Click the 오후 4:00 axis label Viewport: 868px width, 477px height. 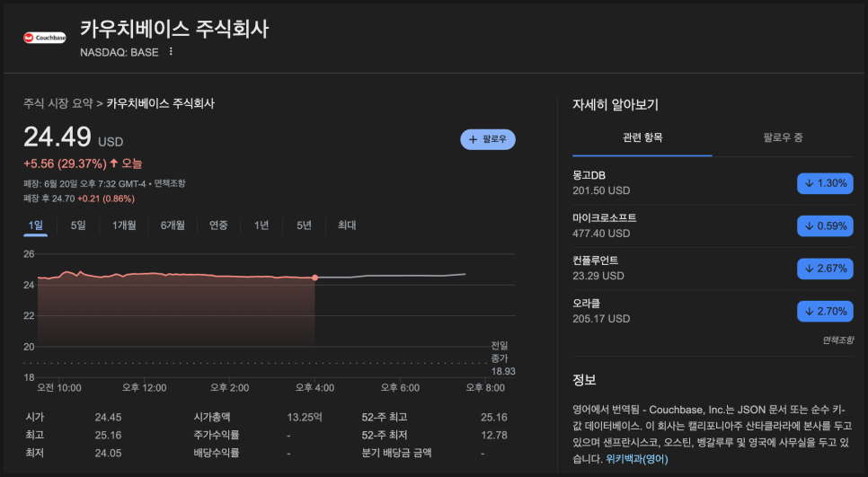click(x=314, y=388)
